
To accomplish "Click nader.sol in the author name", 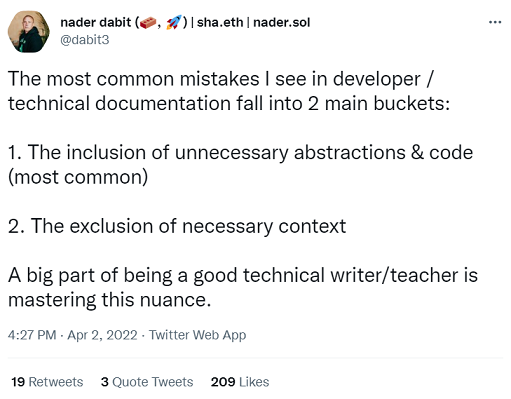I will coord(282,22).
